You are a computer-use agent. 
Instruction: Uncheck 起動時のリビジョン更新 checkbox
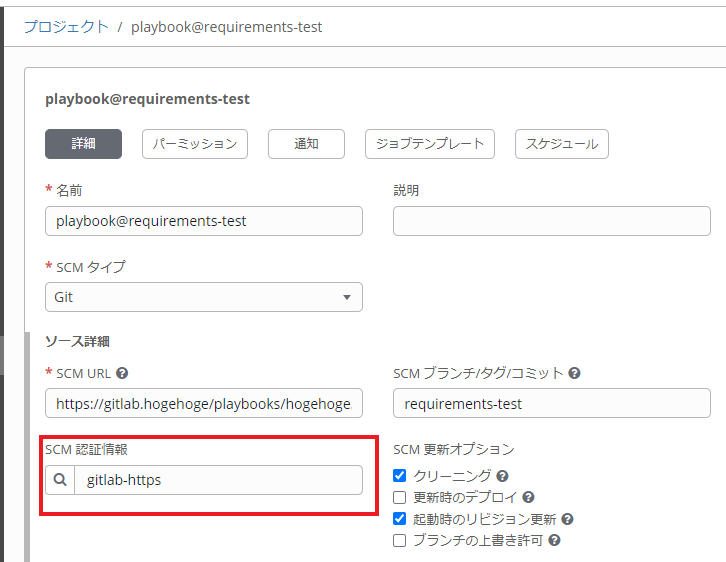click(400, 518)
